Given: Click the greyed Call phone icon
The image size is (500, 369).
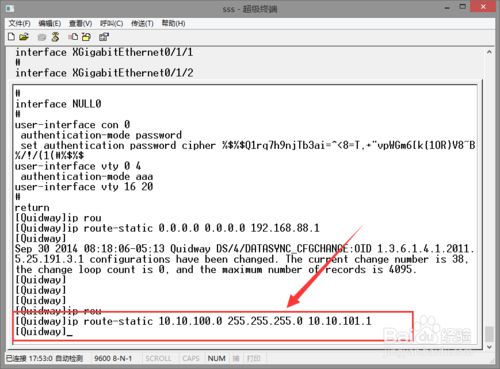Looking at the screenshot, I should [42, 37].
